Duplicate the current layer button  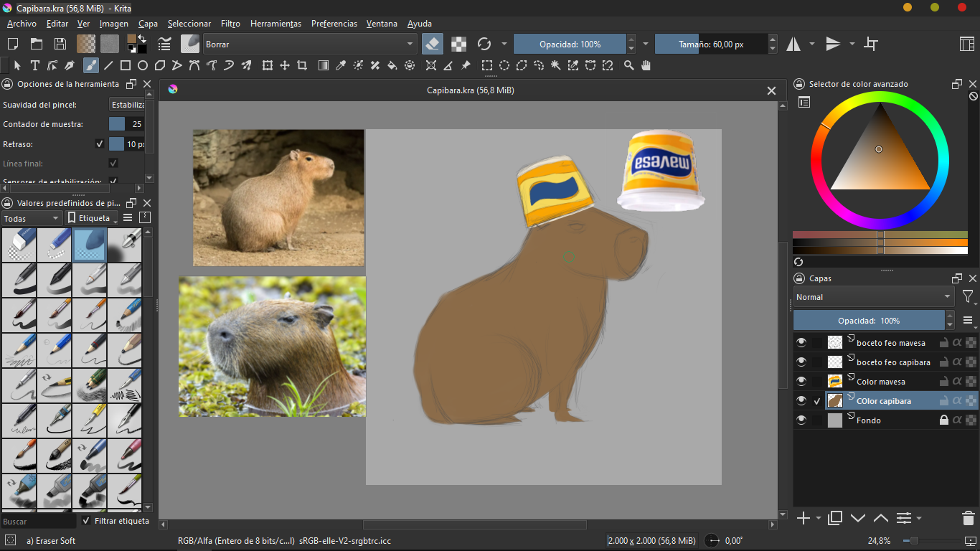834,518
